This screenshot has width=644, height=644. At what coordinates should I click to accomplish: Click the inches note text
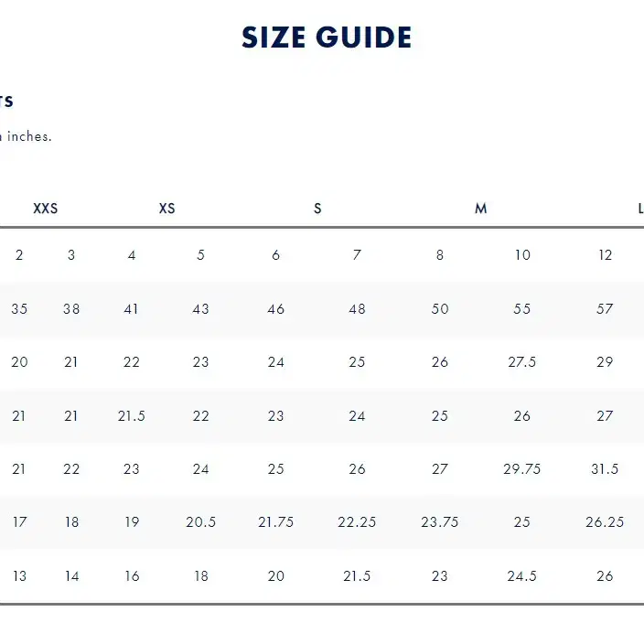[26, 136]
